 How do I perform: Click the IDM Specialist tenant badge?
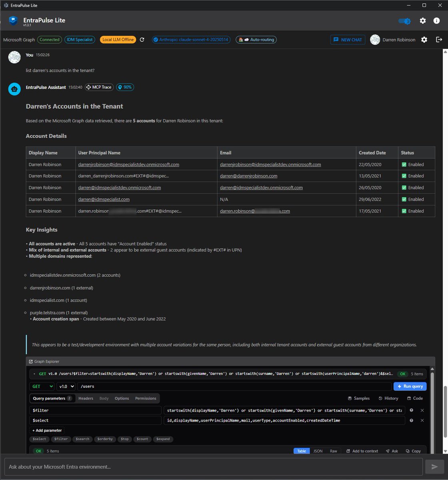(x=80, y=40)
